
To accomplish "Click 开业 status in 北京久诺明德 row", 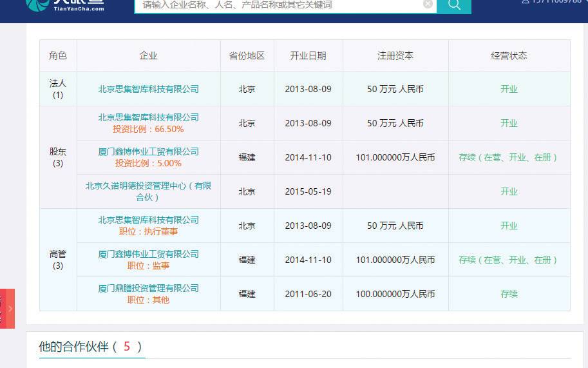I will point(509,191).
